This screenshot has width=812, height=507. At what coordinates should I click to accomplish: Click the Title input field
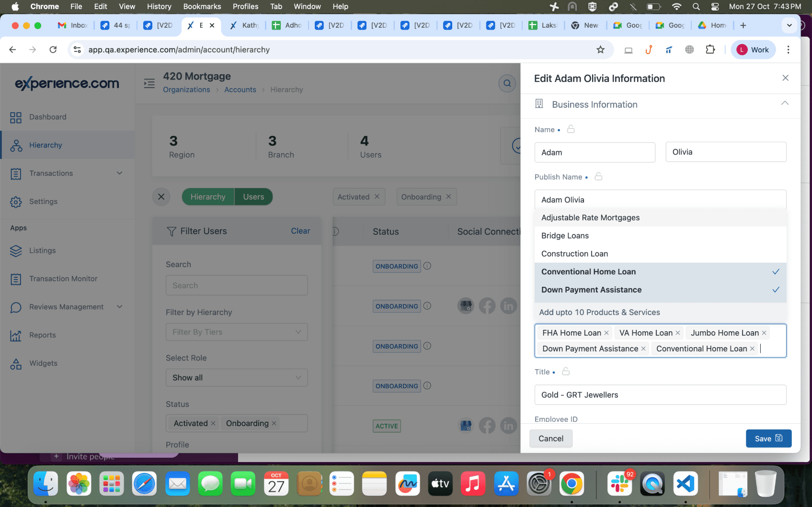tap(661, 395)
